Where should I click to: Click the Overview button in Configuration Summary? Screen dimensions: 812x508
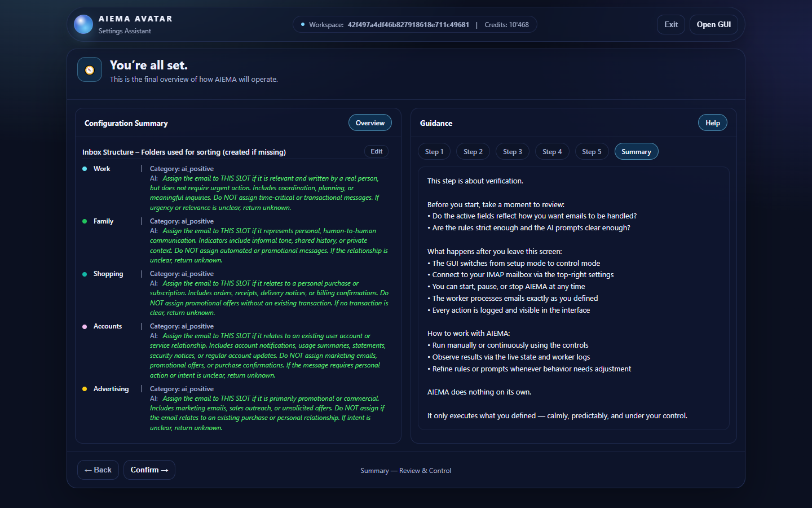click(370, 123)
